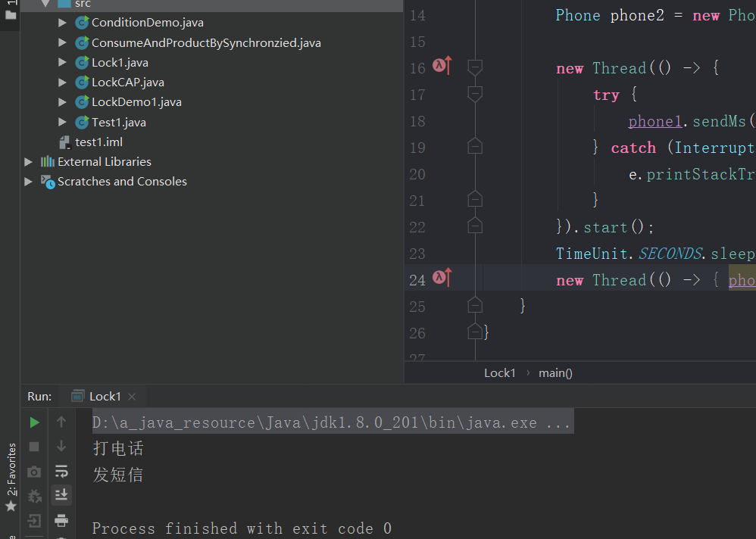Expand Scratches and Consoles node
Viewport: 756px width, 539px height.
29,182
